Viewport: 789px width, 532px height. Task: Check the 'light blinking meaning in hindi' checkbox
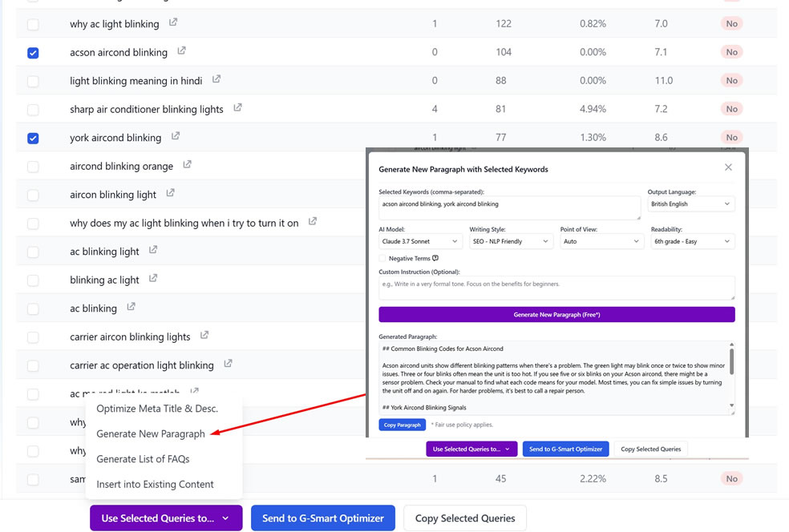point(33,82)
